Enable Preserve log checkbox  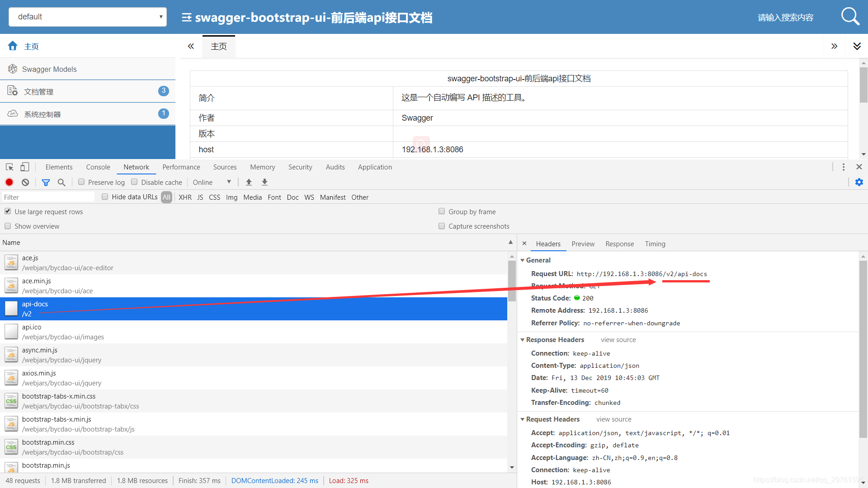point(81,182)
